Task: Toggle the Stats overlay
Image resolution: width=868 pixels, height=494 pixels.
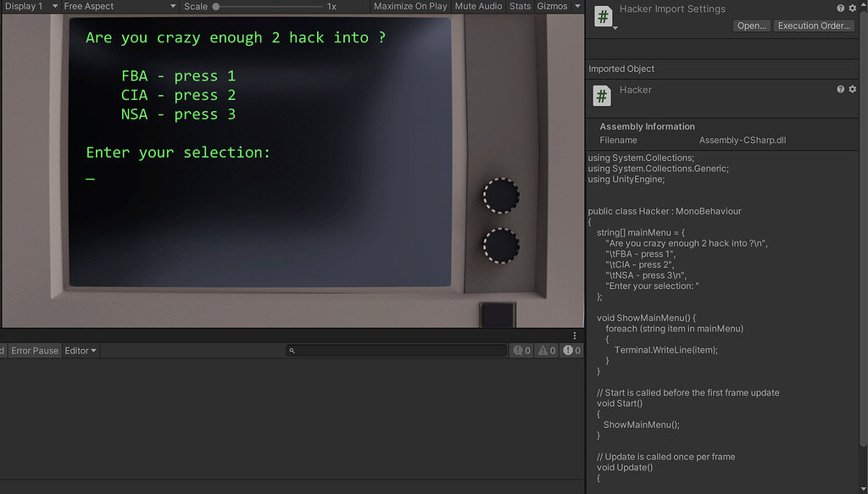Action: click(520, 6)
